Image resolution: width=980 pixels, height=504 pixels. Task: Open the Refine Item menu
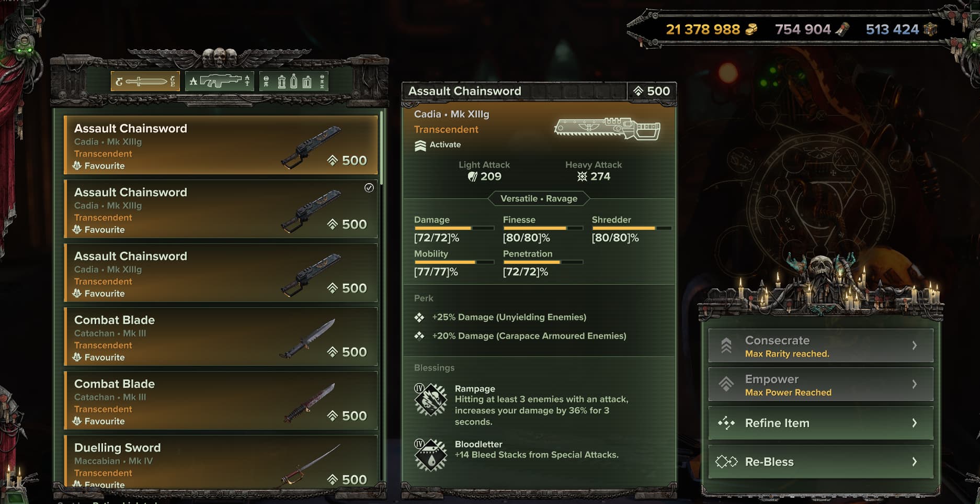point(821,423)
